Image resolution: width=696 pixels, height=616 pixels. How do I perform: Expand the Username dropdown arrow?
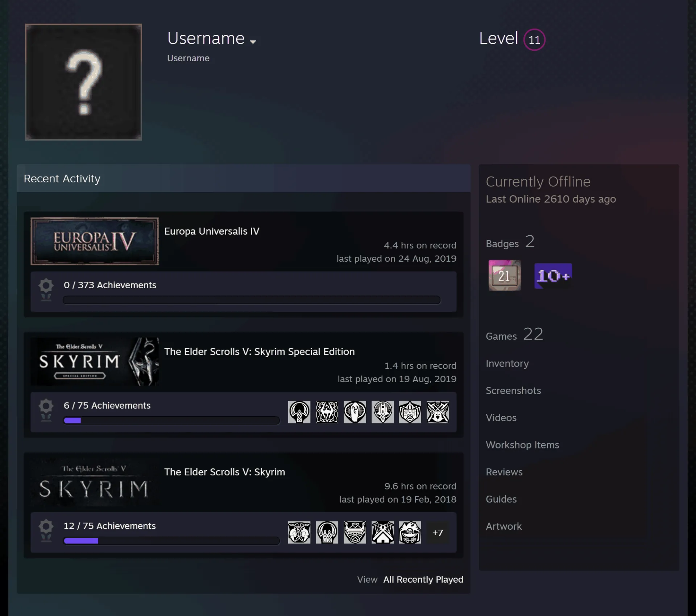tap(253, 42)
